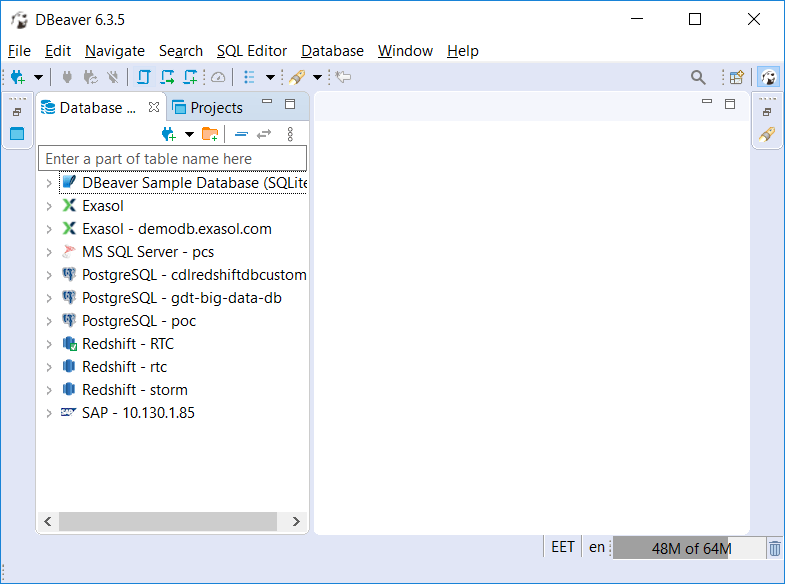The height and width of the screenshot is (584, 785).
Task: Click the transaction mode list icon
Action: click(x=249, y=77)
